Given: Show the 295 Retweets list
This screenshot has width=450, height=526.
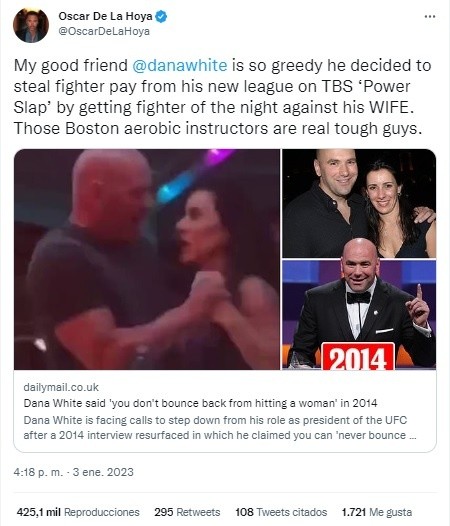Looking at the screenshot, I should (187, 512).
